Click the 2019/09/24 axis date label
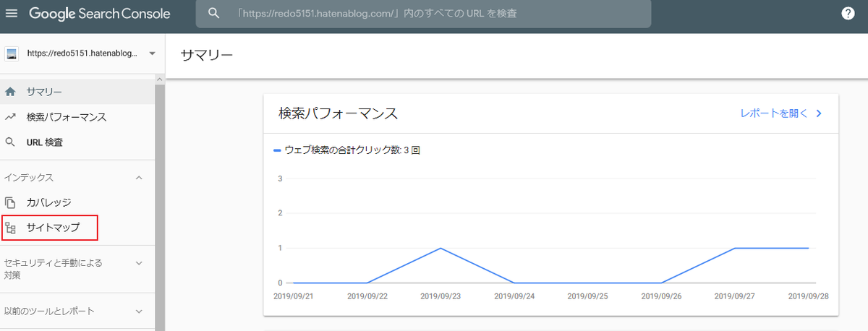This screenshot has height=331, width=868. 514,296
